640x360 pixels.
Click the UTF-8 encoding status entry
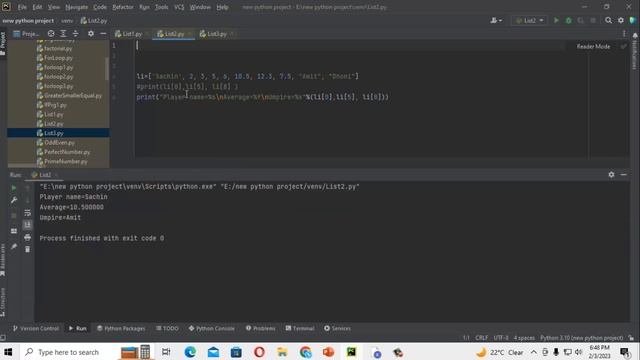click(501, 338)
